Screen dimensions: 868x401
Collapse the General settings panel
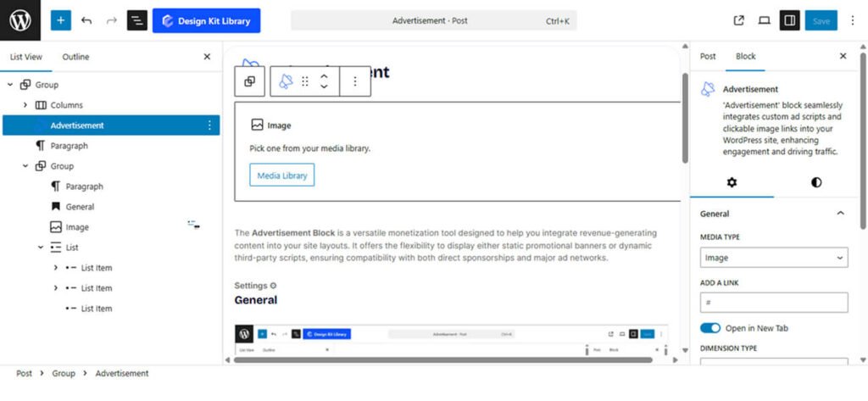coord(840,214)
